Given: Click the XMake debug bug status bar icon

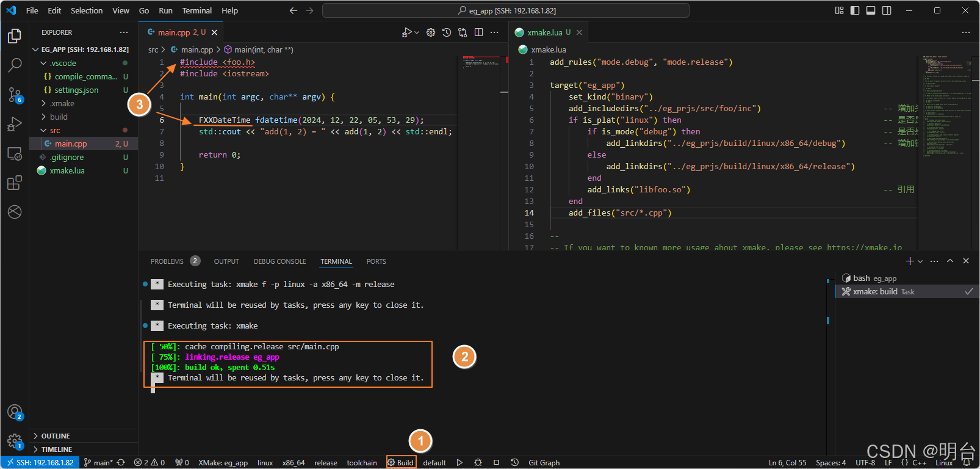Looking at the screenshot, I should 478,463.
